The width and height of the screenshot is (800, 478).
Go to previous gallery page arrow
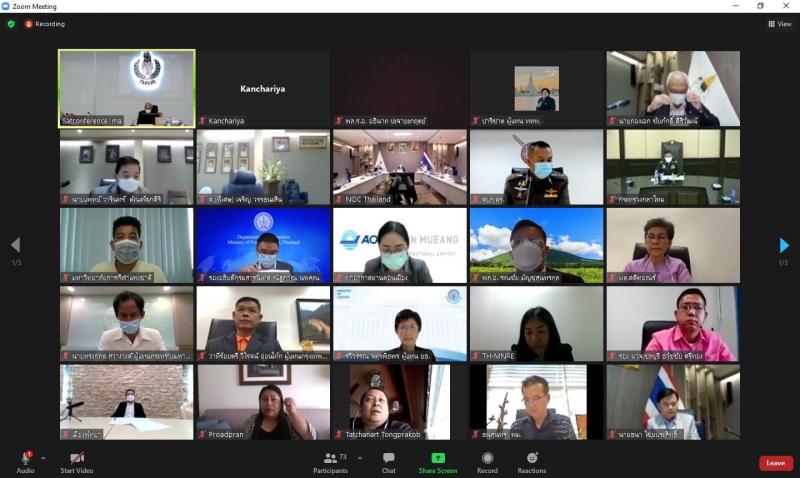coord(16,245)
